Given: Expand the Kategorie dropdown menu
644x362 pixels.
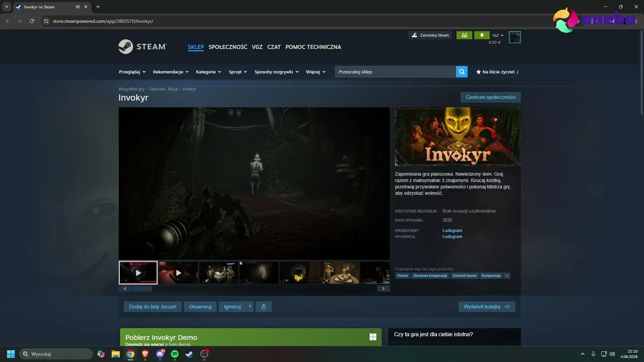Looking at the screenshot, I should 209,72.
